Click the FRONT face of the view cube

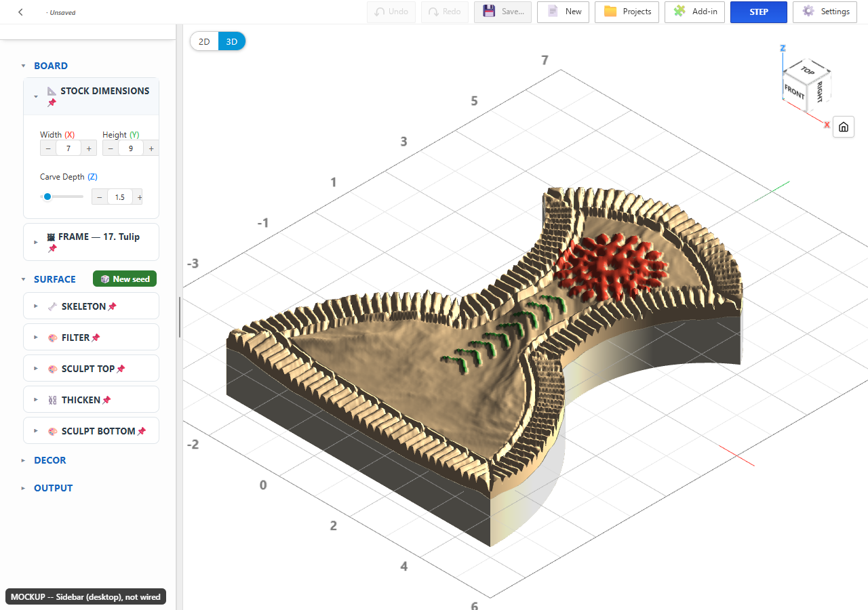(x=794, y=91)
